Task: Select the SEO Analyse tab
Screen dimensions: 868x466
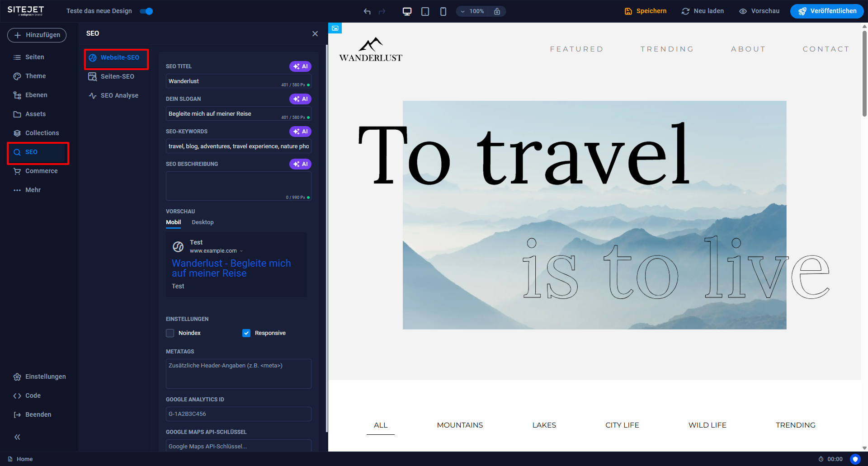Action: pyautogui.click(x=113, y=95)
